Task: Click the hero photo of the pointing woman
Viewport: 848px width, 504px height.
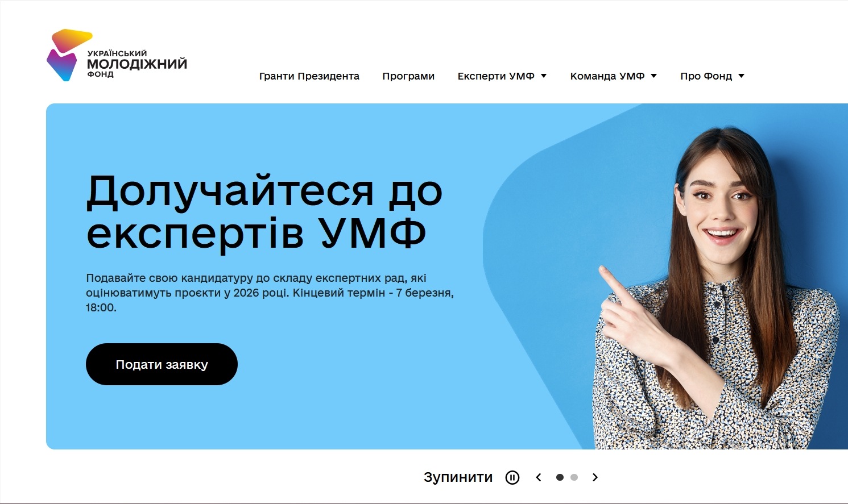Action: tap(717, 288)
